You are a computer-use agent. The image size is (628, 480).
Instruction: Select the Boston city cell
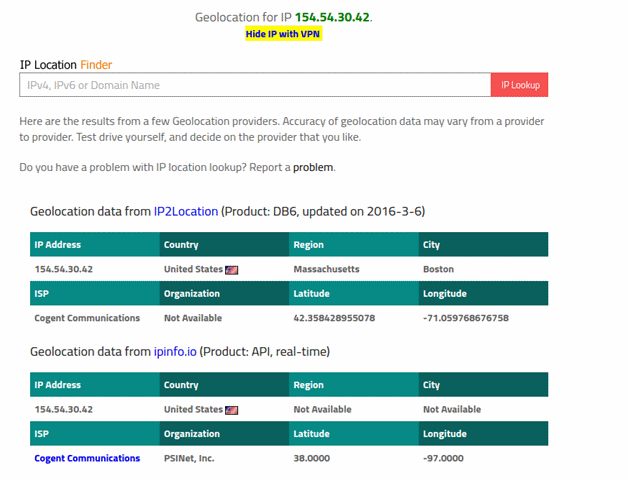438,270
